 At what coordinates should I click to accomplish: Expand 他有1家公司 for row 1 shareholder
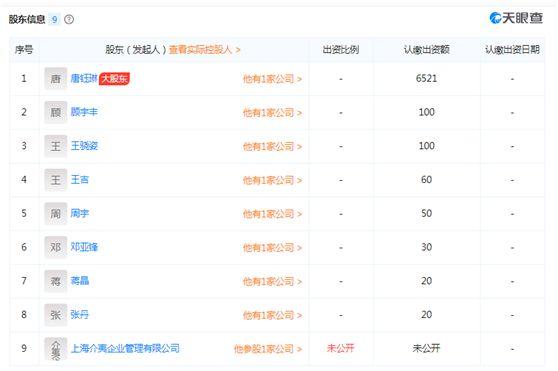[272, 79]
